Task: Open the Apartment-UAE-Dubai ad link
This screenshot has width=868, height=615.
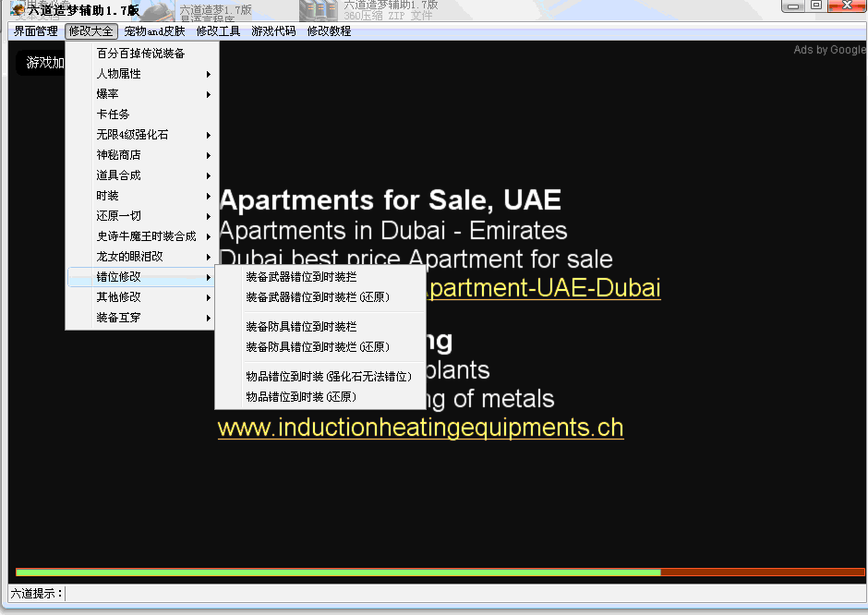Action: coord(543,288)
